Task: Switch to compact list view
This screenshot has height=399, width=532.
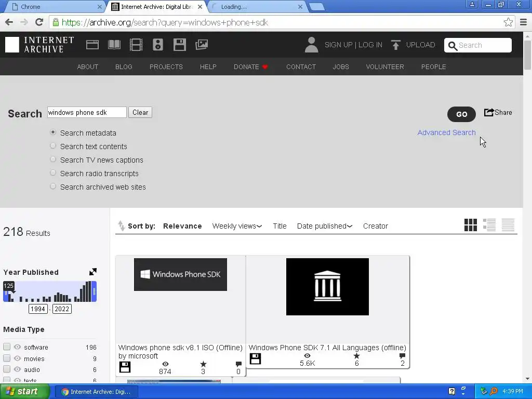Action: click(x=508, y=225)
